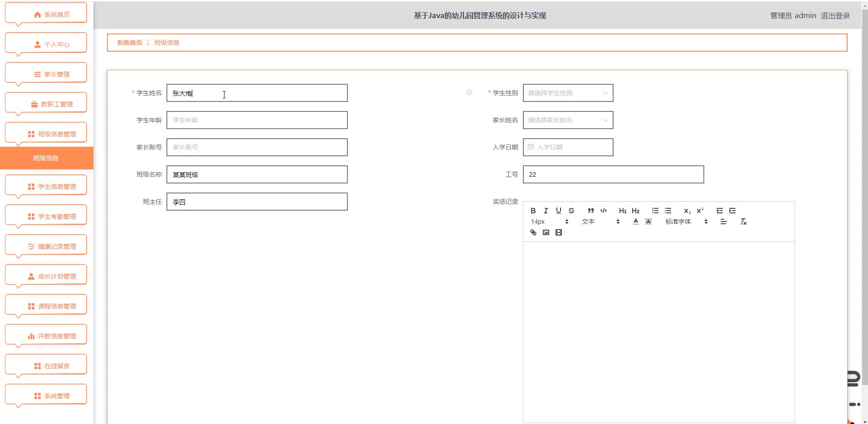Screen dimensions: 868x424
Task: Apply Heading 1 (H1) style
Action: pyautogui.click(x=623, y=211)
